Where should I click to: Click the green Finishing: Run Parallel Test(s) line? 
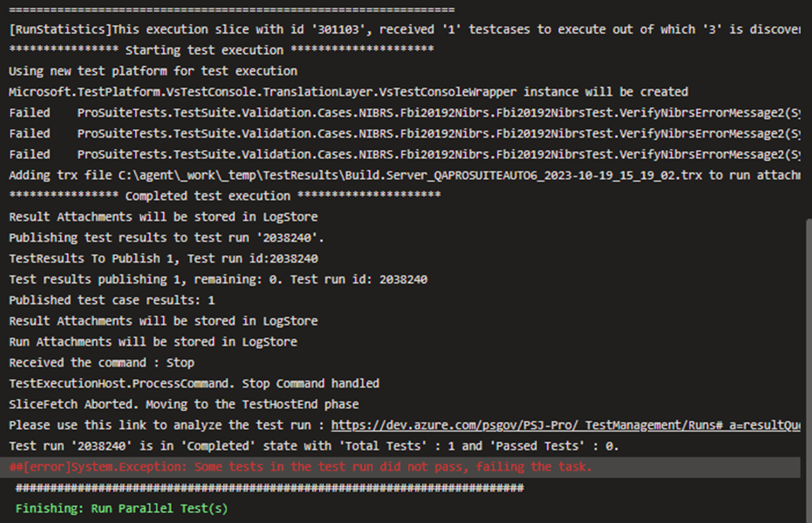coord(122,509)
